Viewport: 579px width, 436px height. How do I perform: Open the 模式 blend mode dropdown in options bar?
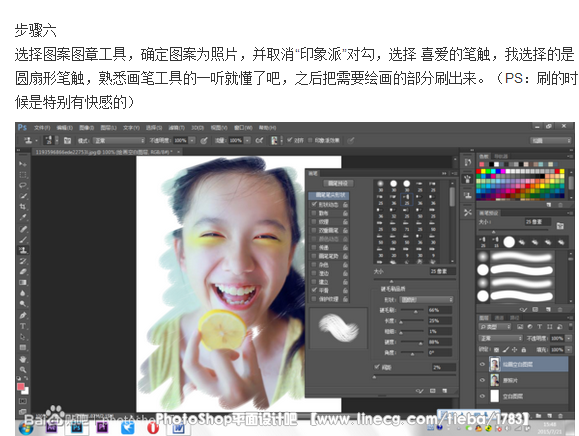(119, 141)
